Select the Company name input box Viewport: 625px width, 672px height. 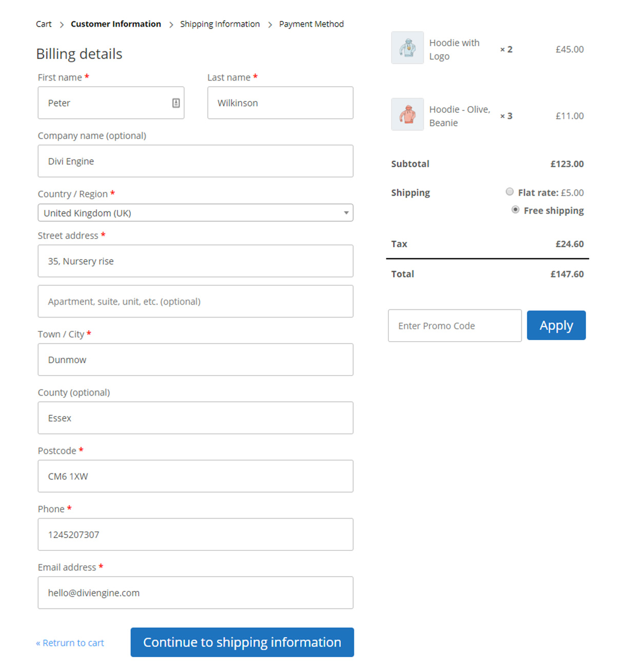point(195,161)
